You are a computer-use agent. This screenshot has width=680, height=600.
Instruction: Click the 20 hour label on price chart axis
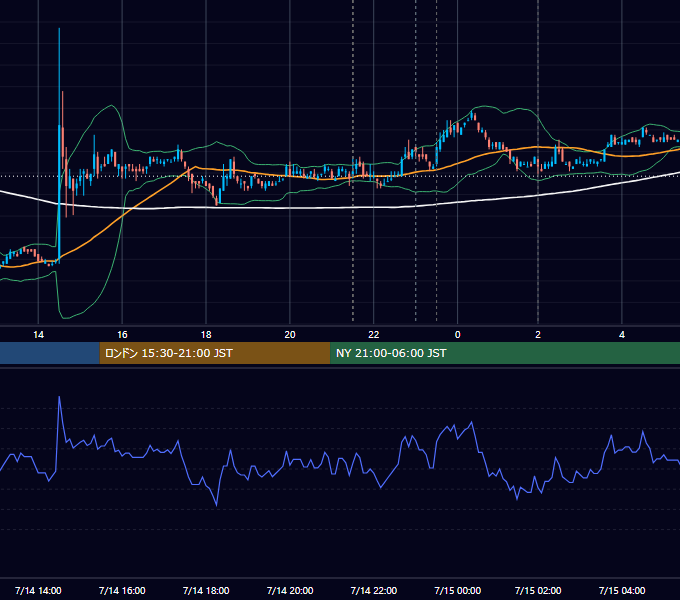coord(290,335)
